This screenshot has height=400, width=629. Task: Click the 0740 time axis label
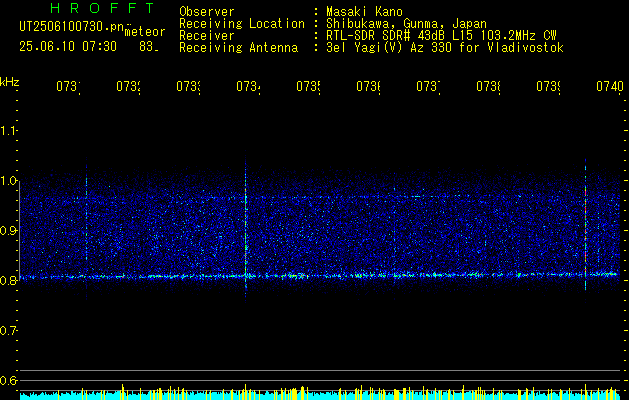(x=610, y=86)
